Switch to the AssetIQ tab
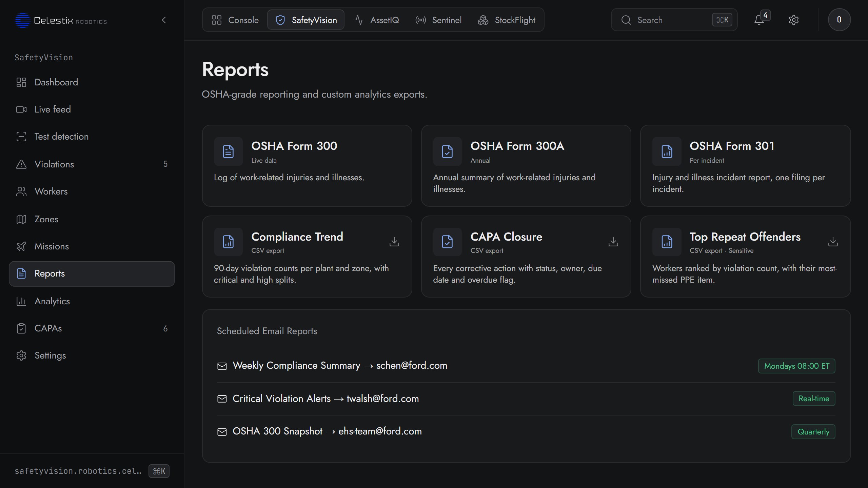Viewport: 868px width, 488px height. pos(376,20)
